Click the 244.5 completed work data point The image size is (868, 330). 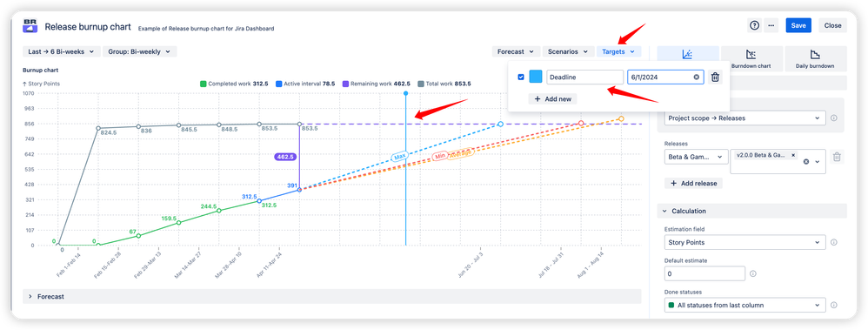218,211
